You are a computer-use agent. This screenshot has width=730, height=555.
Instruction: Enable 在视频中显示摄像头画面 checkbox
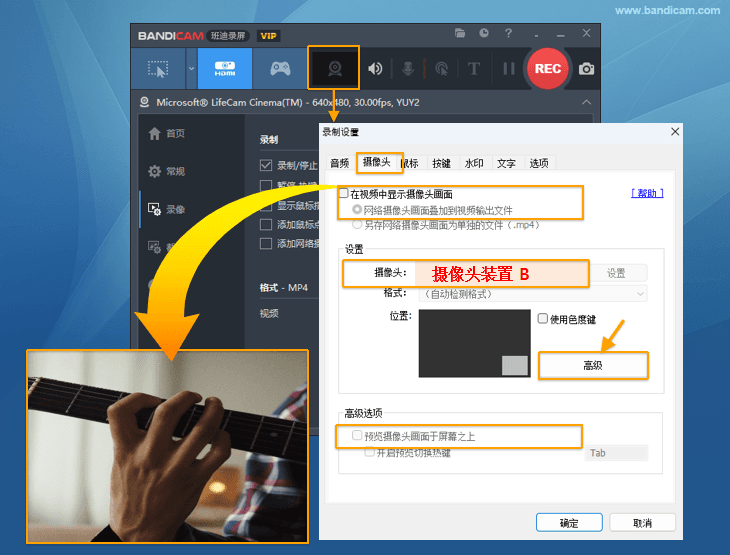[344, 193]
